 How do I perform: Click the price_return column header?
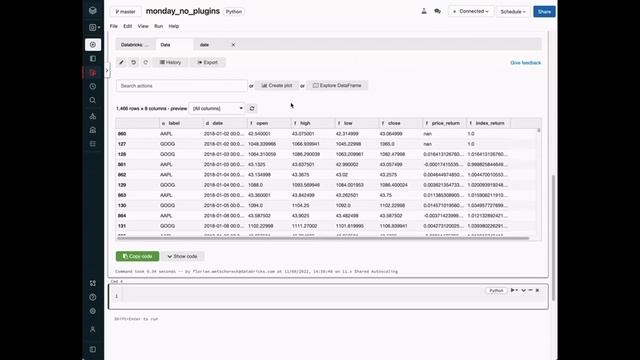point(444,123)
